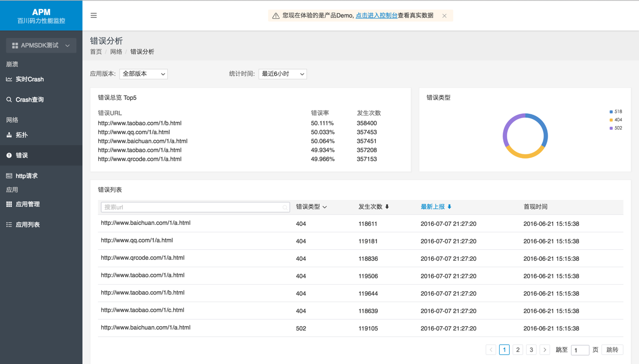Sort by 发生次数 using its arrow icon
639x364 pixels.
[387, 207]
